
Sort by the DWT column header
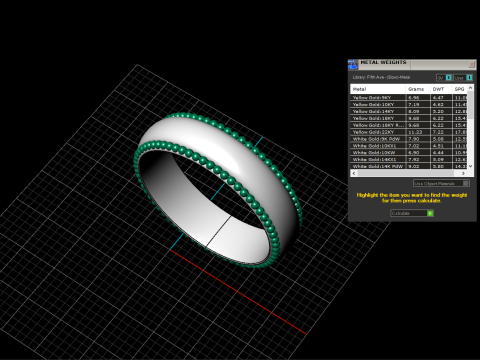tap(441, 89)
